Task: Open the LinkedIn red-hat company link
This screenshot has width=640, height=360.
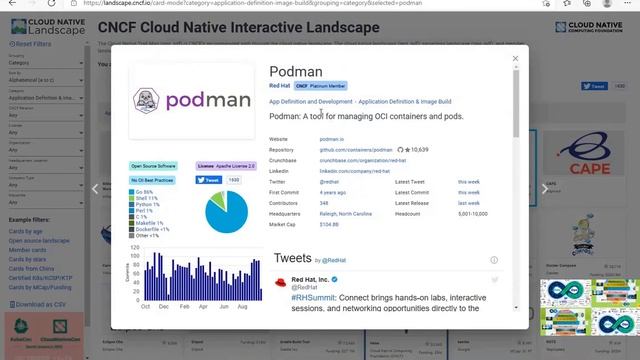Action: click(354, 171)
